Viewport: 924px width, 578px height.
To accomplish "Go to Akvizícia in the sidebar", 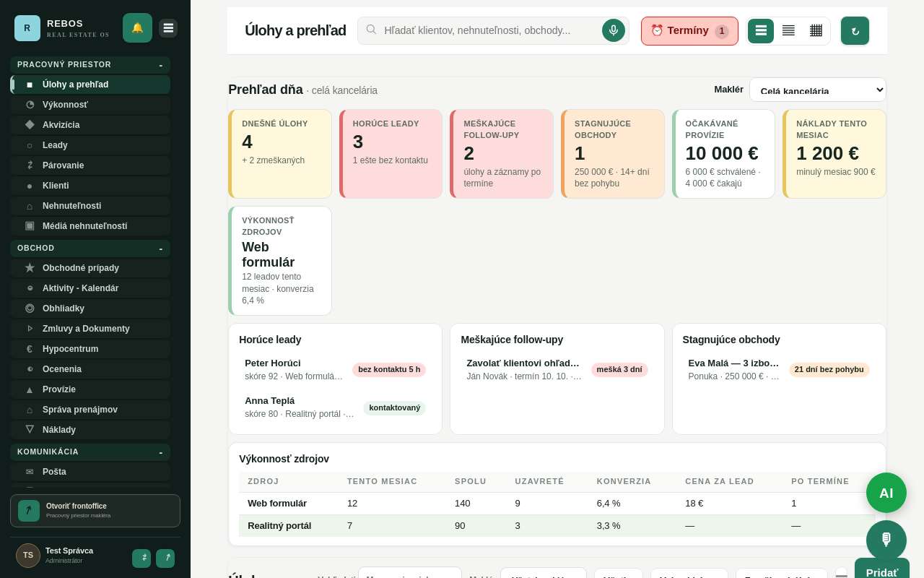I will pyautogui.click(x=90, y=125).
